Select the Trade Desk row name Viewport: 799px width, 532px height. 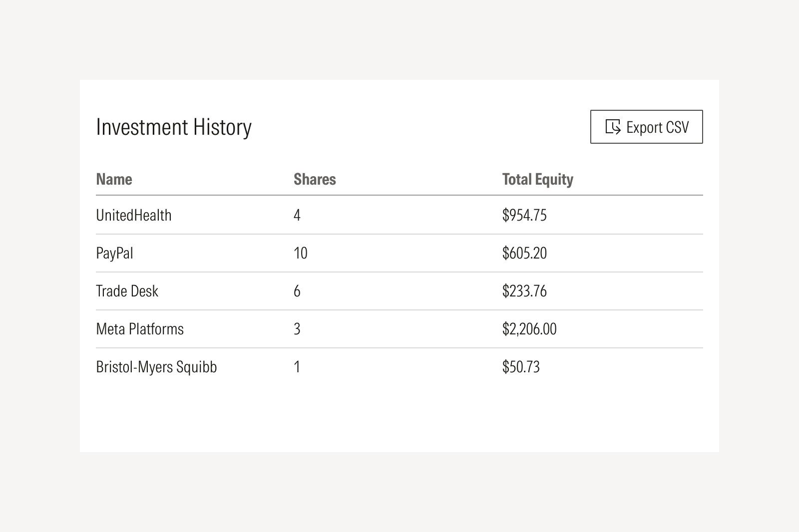pos(127,291)
